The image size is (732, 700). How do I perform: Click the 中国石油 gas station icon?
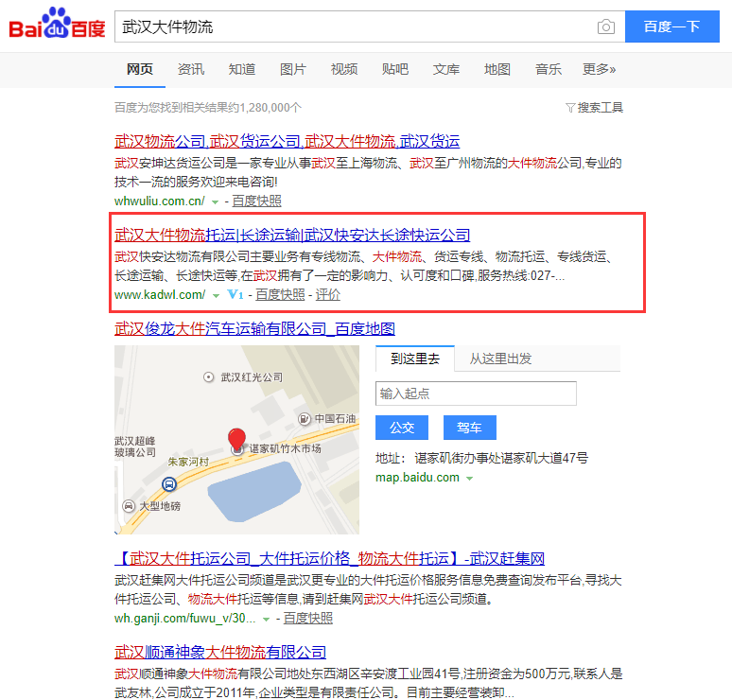[305, 419]
